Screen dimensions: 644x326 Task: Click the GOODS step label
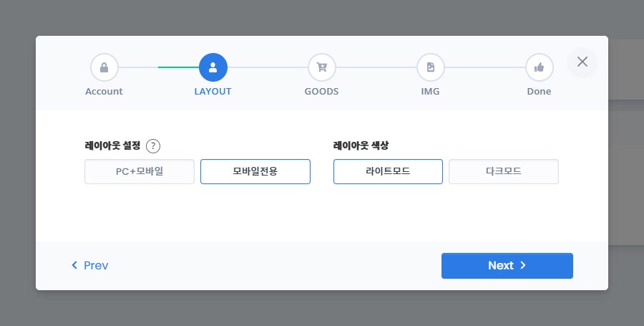click(321, 92)
